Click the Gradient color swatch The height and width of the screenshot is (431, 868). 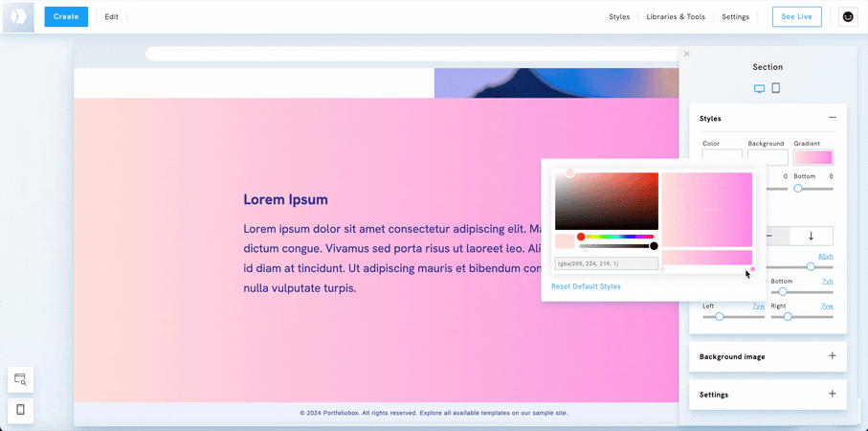point(812,157)
